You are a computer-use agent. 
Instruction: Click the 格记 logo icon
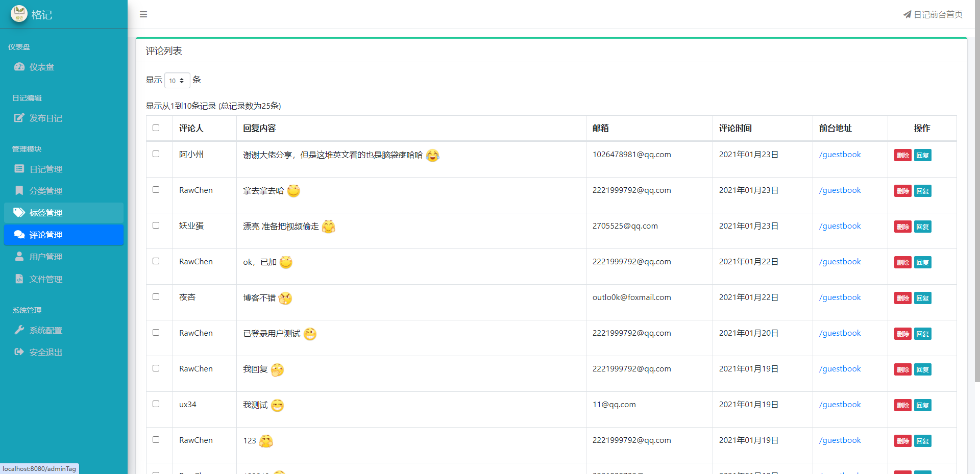19,14
